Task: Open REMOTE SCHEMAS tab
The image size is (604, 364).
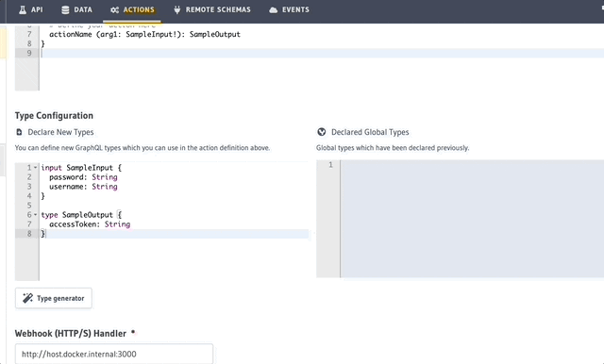Action: point(212,10)
